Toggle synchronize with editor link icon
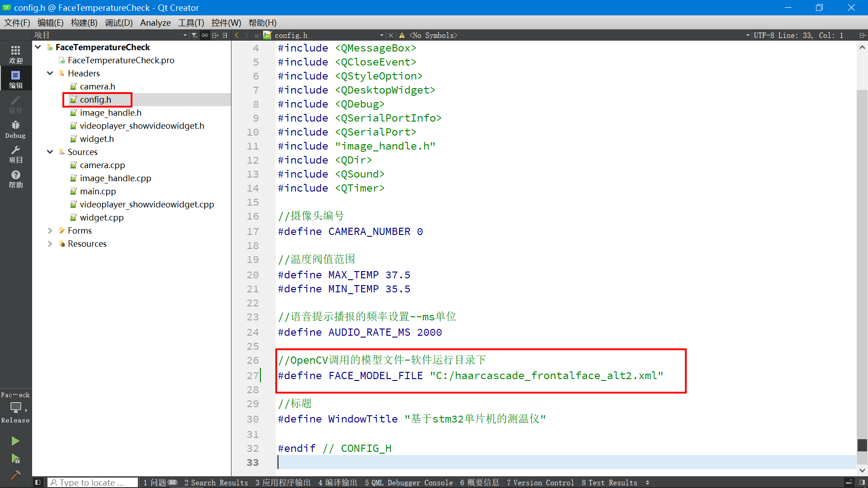Viewport: 868px width, 488px height. pyautogui.click(x=205, y=35)
